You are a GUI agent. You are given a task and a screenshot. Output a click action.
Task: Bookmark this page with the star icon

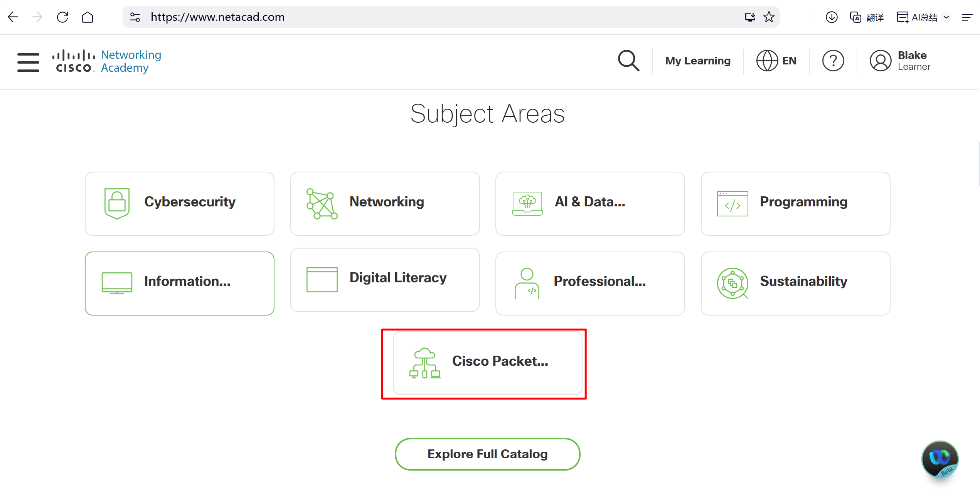[769, 17]
